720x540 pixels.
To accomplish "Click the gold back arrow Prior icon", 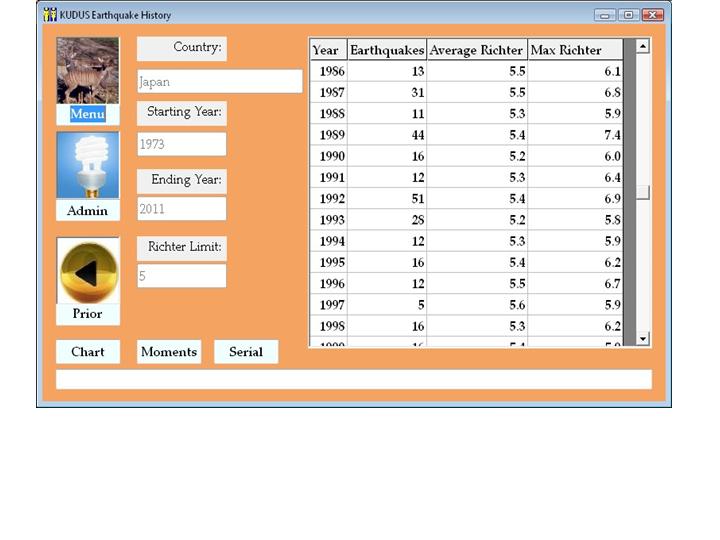I will [x=88, y=271].
